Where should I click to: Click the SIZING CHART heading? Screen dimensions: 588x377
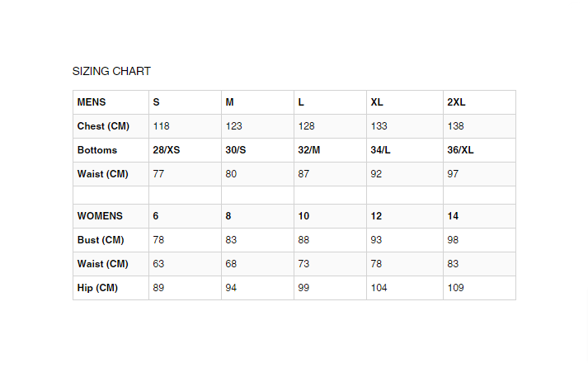coord(111,72)
